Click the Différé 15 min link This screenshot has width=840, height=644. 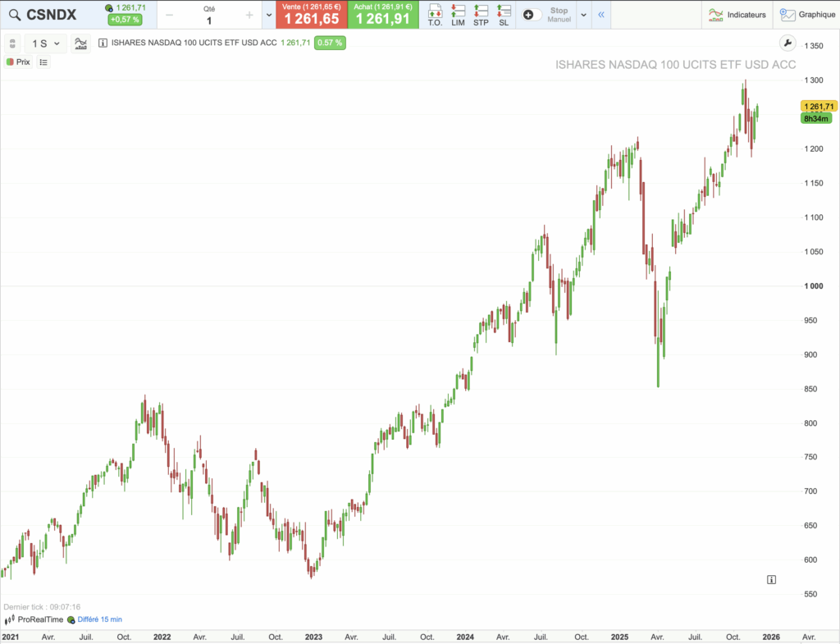99,620
